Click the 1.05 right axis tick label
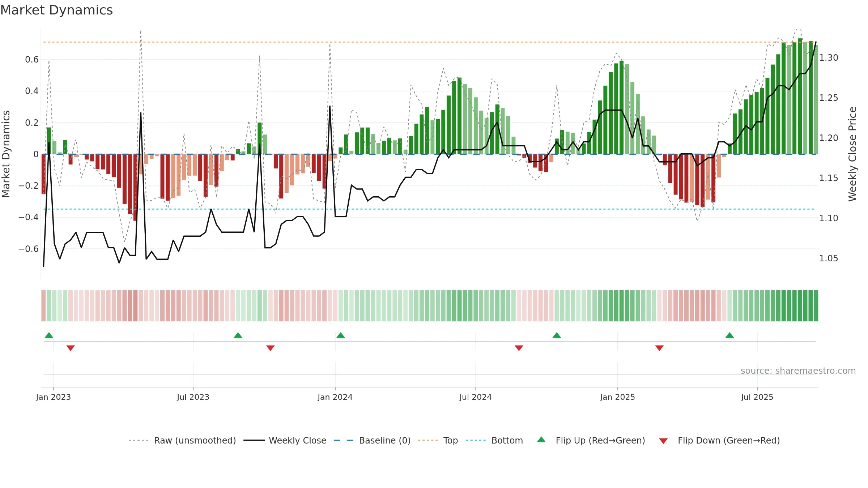This screenshot has height=488, width=868. [x=829, y=258]
